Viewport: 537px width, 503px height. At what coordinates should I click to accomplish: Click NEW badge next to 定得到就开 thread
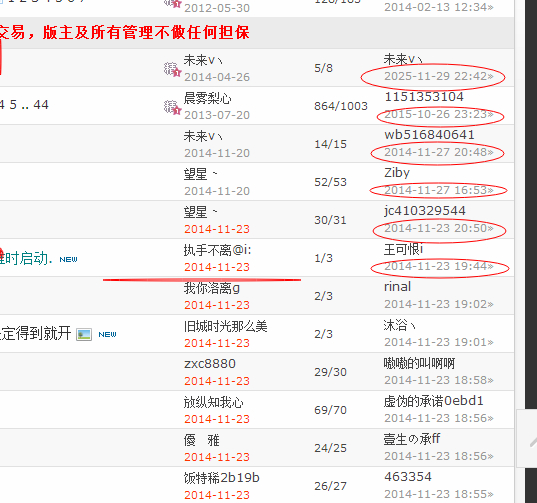pyautogui.click(x=107, y=335)
